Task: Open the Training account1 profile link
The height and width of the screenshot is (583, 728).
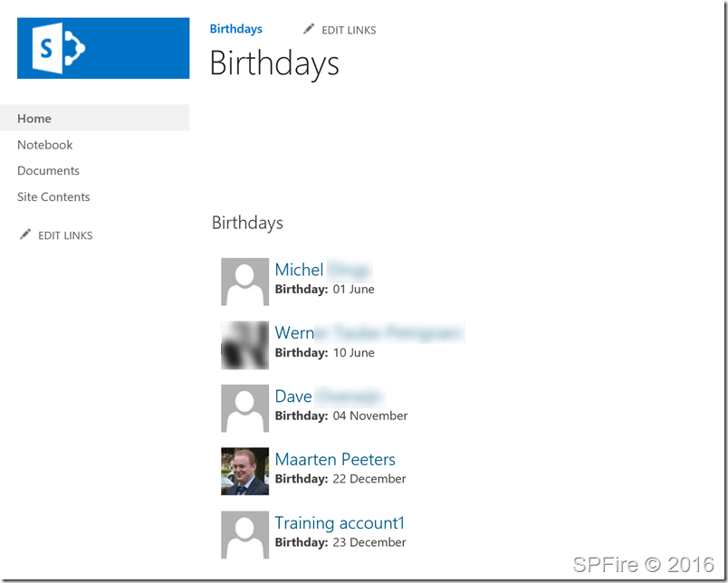Action: [x=340, y=522]
